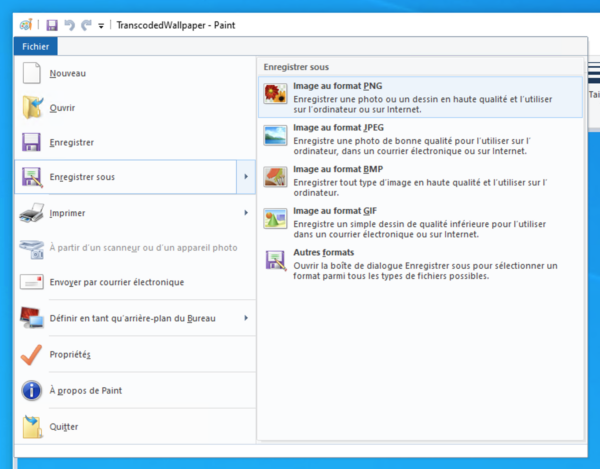
Task: Click the blank page icon next to Nouveau
Action: pos(31,73)
